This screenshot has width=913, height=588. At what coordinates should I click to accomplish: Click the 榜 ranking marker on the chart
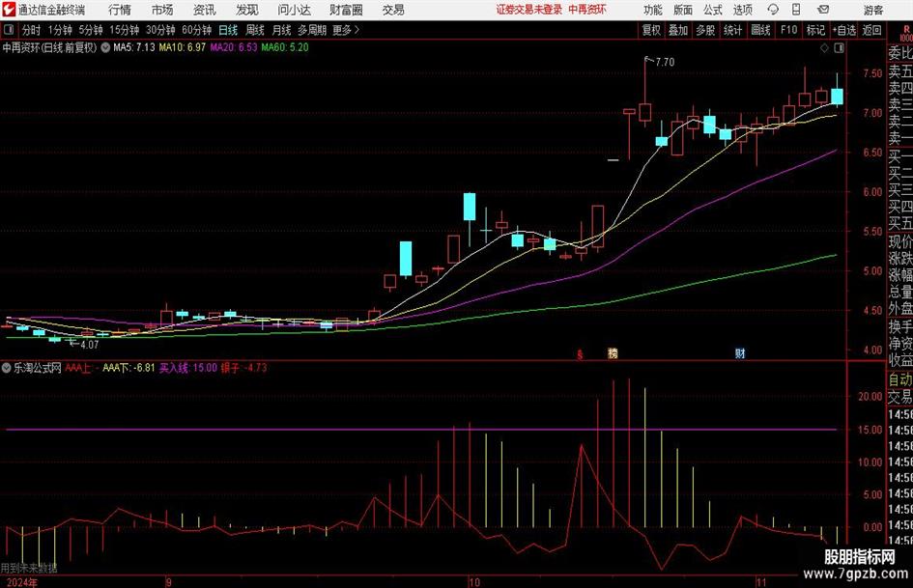coord(613,353)
